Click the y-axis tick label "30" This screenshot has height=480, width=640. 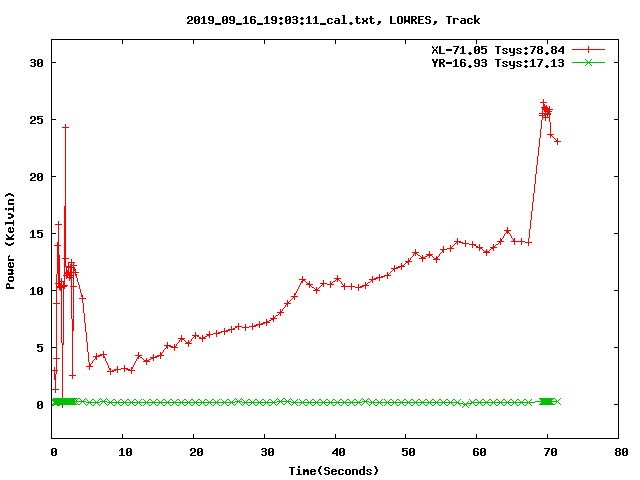tap(36, 63)
